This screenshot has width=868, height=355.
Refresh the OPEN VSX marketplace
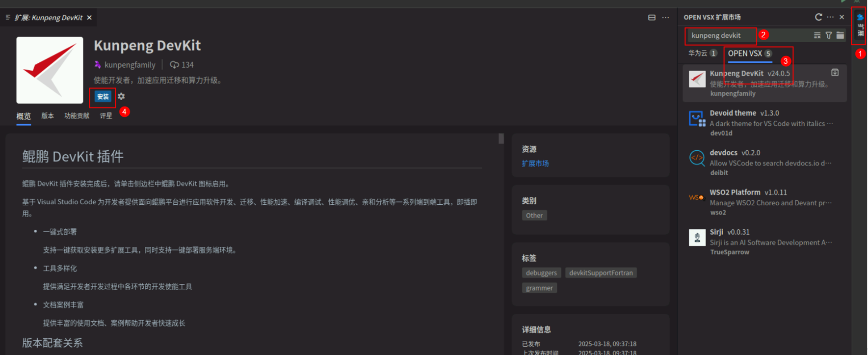(818, 17)
